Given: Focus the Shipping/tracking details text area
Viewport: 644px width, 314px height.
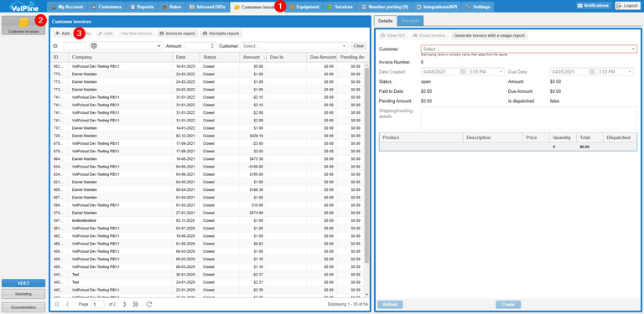Looking at the screenshot, I should tap(529, 118).
